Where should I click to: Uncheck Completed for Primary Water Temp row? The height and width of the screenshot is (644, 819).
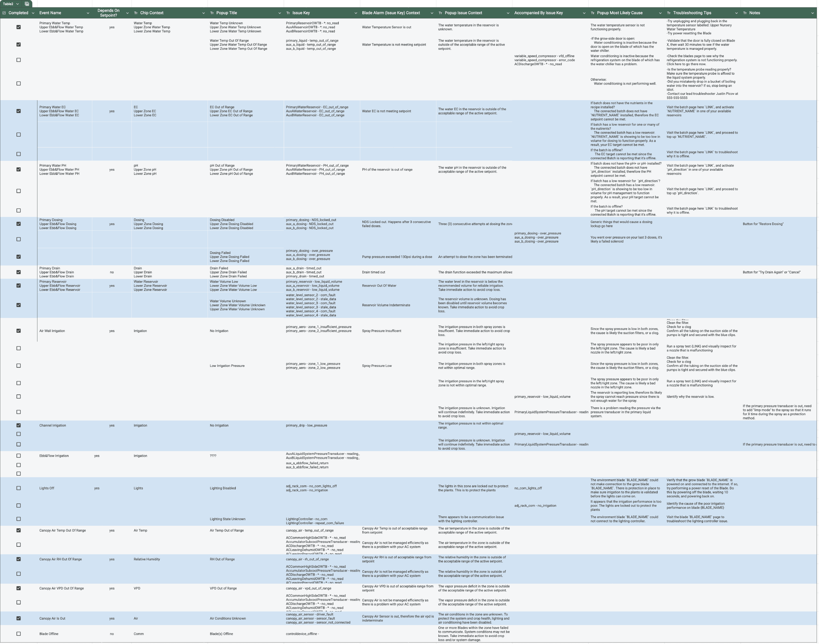coord(18,27)
